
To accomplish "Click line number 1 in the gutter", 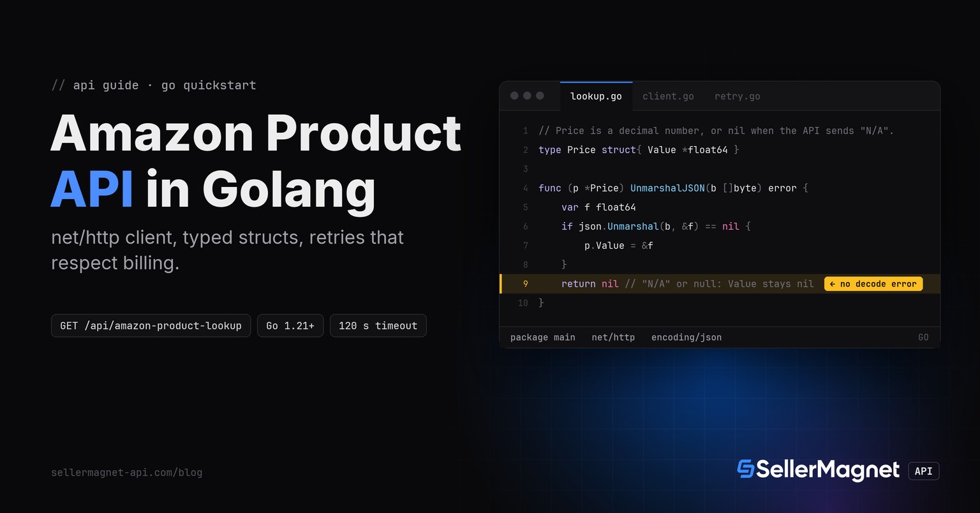I will (526, 131).
